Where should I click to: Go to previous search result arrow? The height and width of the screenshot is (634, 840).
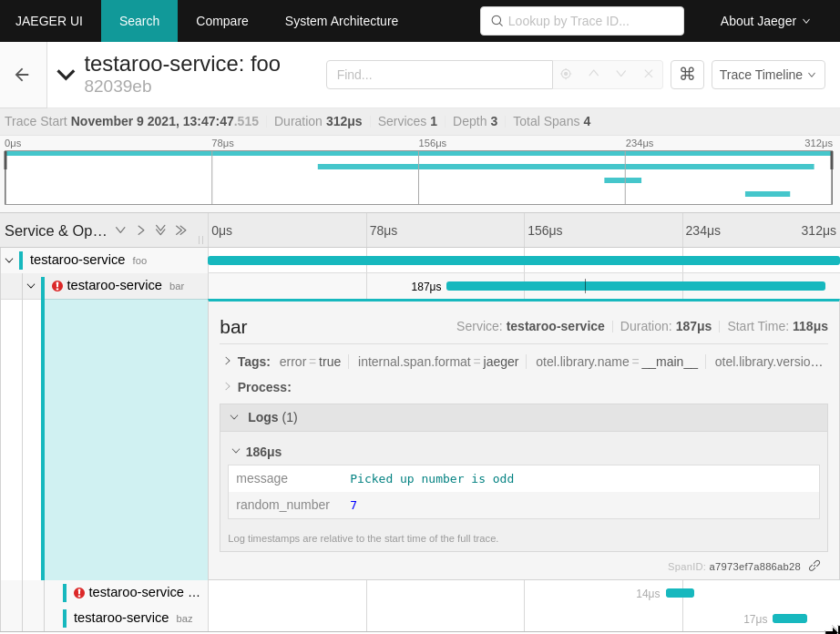(x=594, y=74)
